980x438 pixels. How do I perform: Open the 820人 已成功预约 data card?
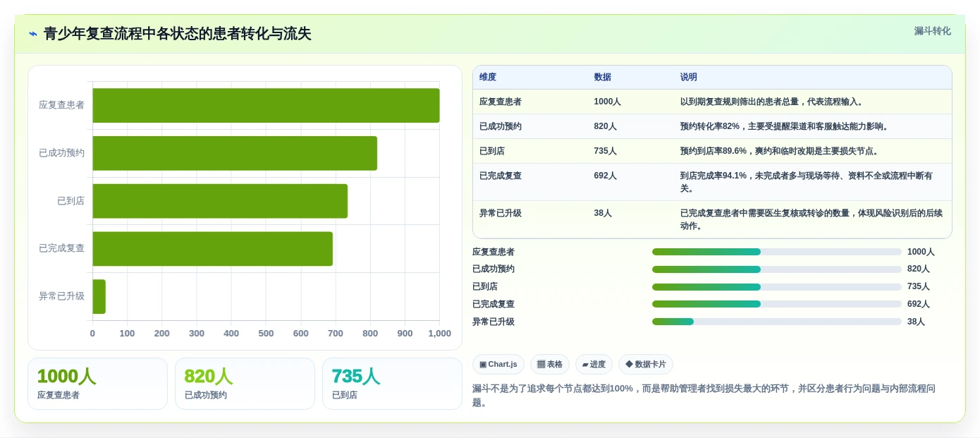click(245, 384)
